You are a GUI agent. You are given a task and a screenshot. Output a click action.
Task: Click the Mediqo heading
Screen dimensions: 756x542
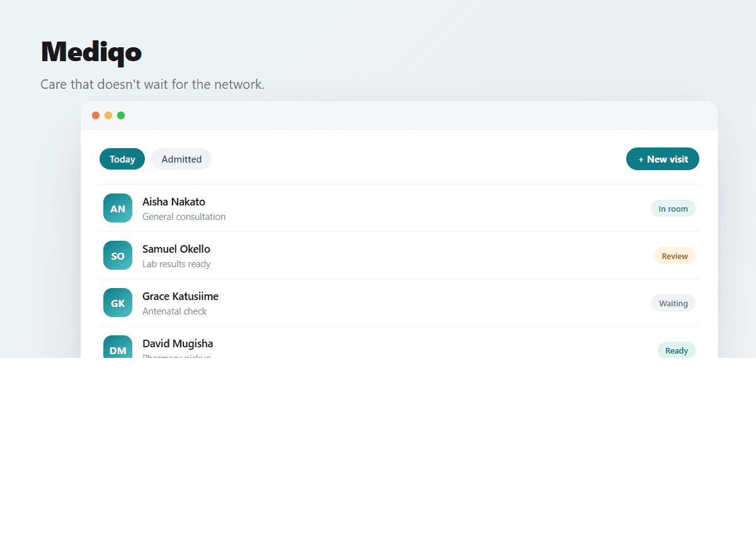pos(91,52)
